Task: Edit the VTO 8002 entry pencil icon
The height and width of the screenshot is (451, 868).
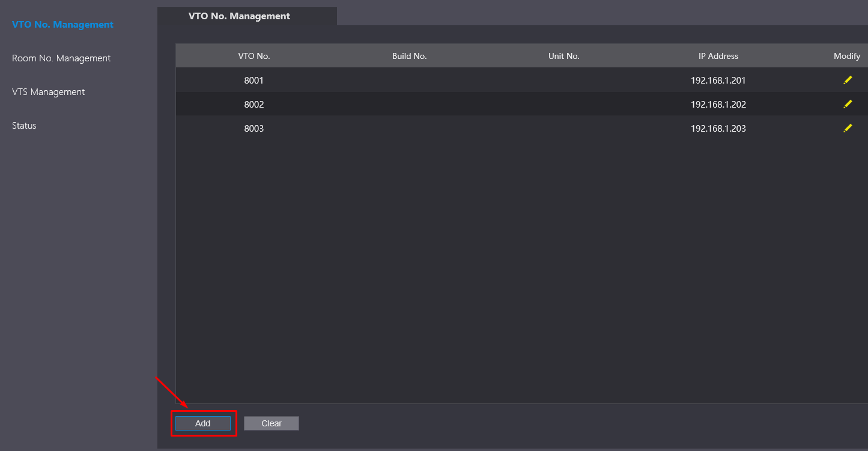Action: (x=848, y=104)
